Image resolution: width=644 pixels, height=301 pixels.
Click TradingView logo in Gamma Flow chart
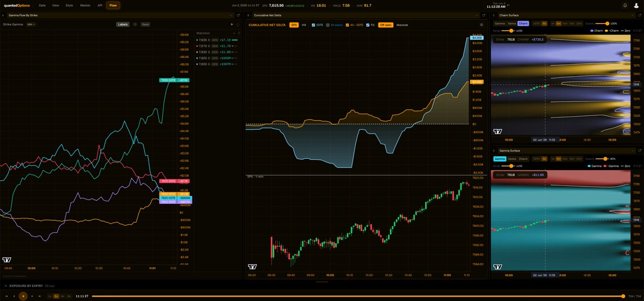click(6, 260)
